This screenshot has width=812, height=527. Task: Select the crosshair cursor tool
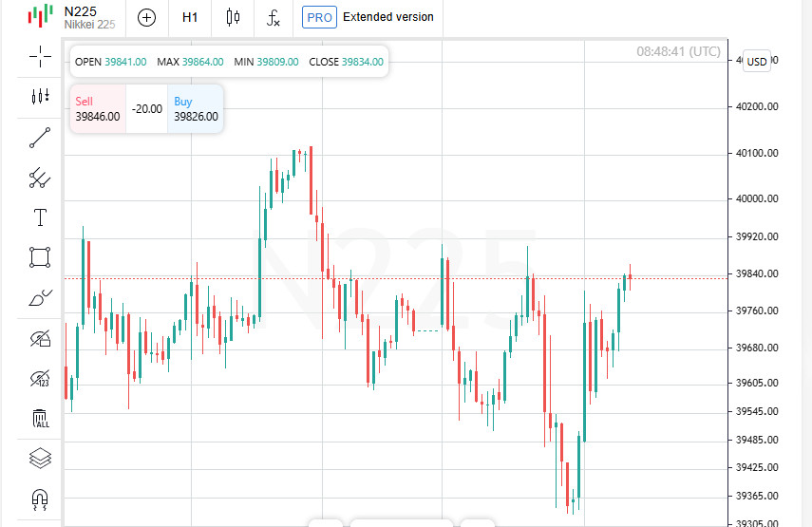[40, 56]
